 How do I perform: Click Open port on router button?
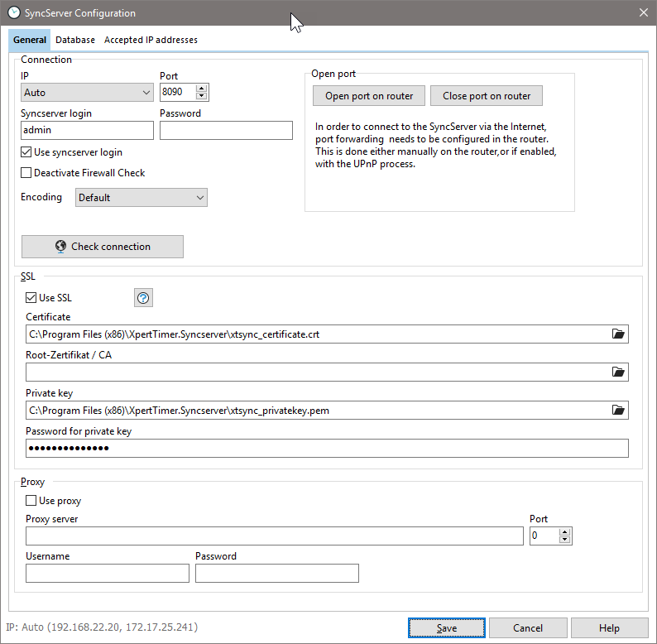(x=369, y=96)
